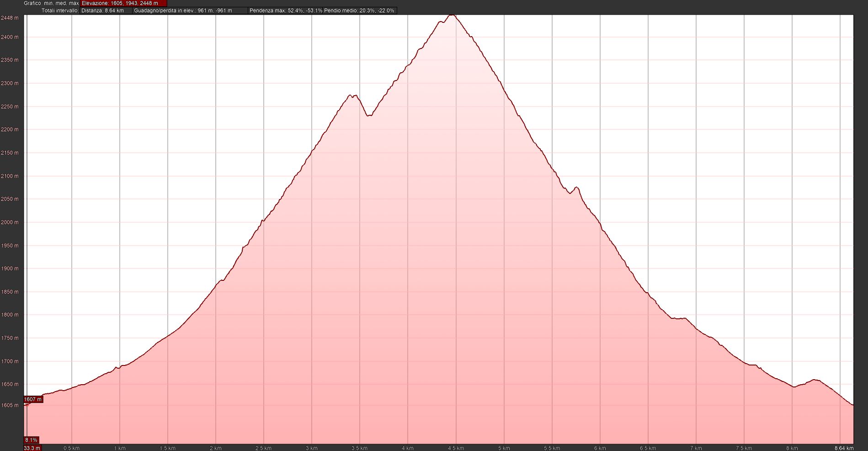Click the Pendio medio statistics field
The image size is (868, 451).
[x=359, y=11]
